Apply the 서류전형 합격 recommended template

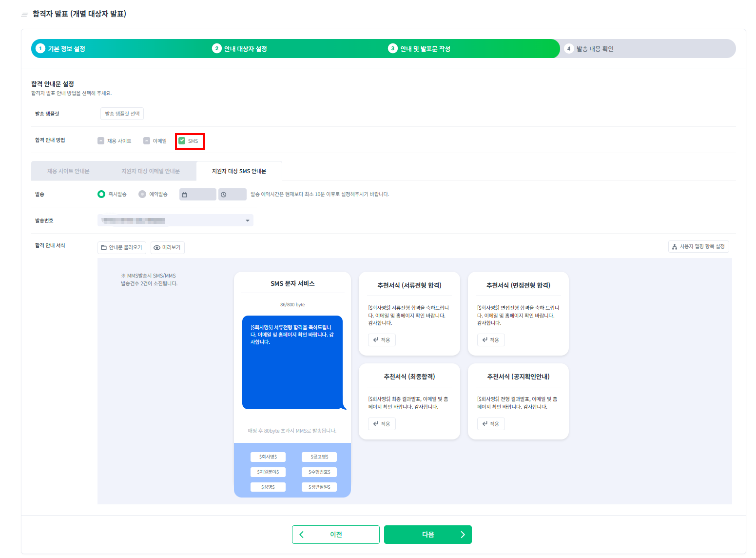point(382,340)
